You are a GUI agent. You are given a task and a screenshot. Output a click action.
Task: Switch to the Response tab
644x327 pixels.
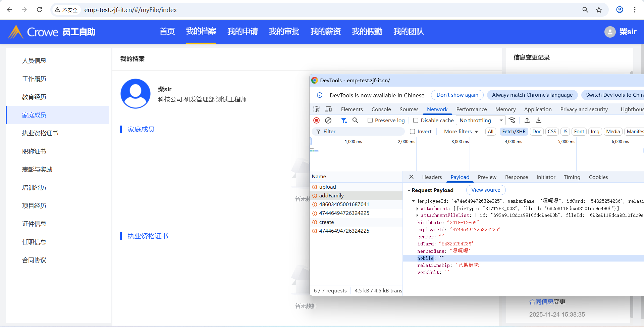pos(516,177)
